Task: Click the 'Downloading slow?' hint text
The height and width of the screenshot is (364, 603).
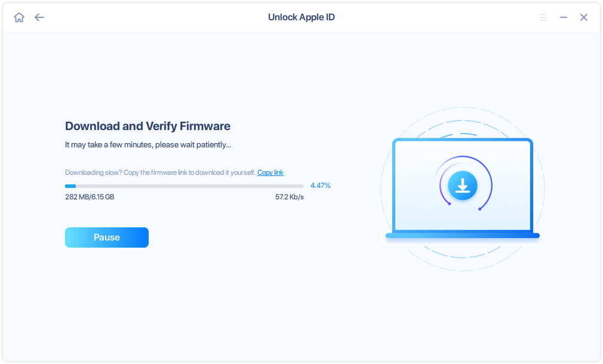Action: [160, 172]
